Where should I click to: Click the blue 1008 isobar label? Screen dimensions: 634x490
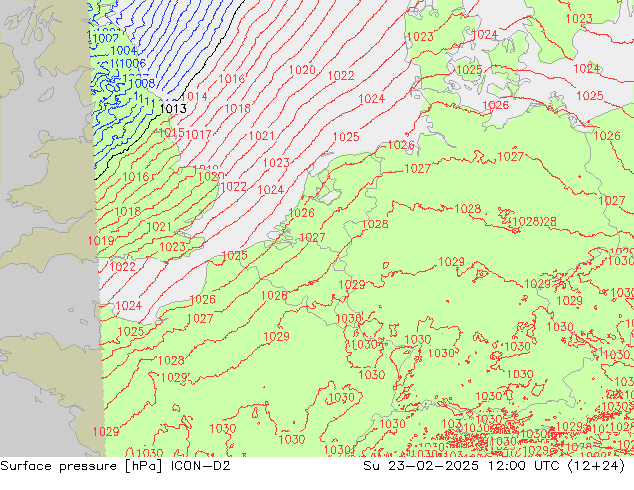click(x=142, y=84)
